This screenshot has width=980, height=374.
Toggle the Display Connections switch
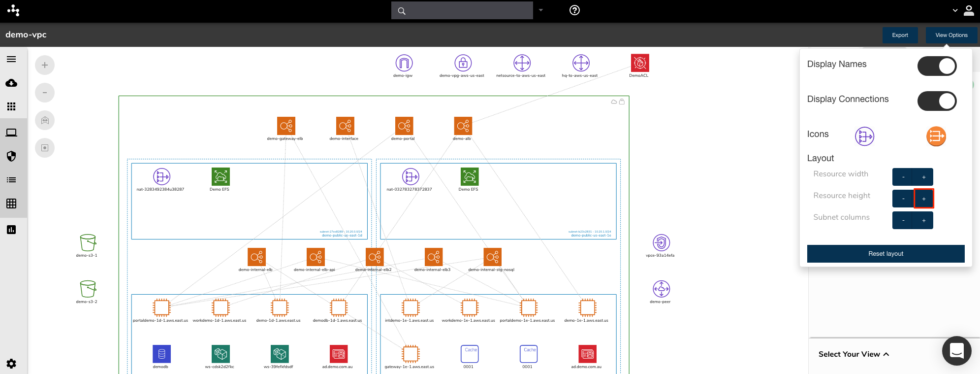point(937,101)
